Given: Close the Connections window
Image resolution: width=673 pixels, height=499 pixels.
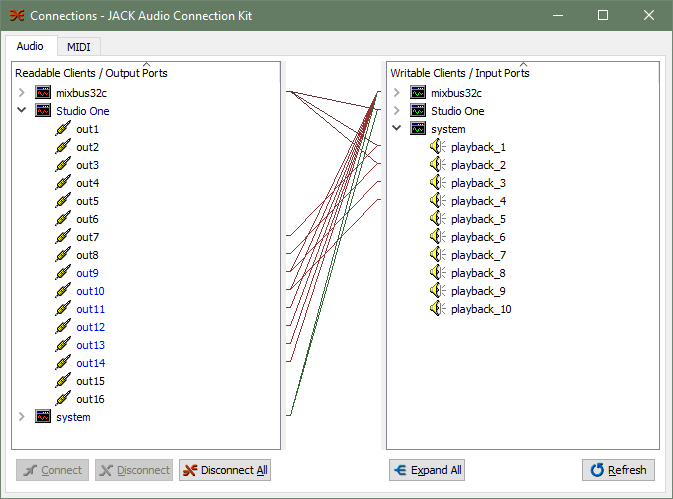Looking at the screenshot, I should (649, 15).
